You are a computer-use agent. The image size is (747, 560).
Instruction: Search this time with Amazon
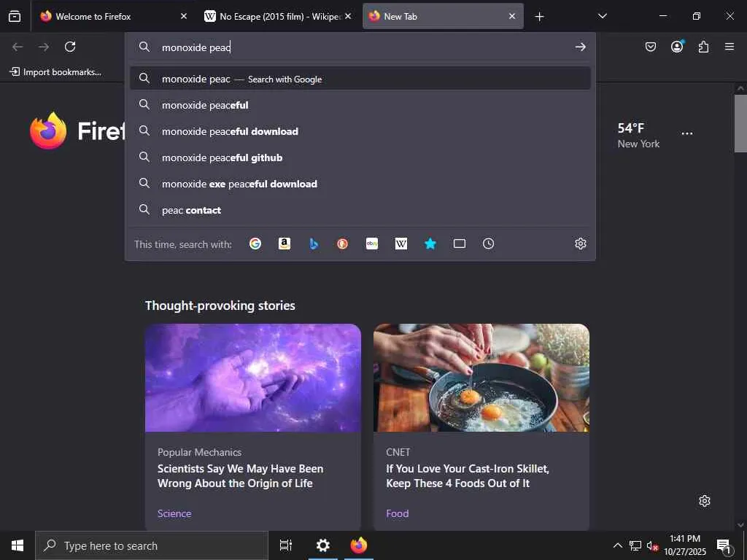tap(285, 244)
